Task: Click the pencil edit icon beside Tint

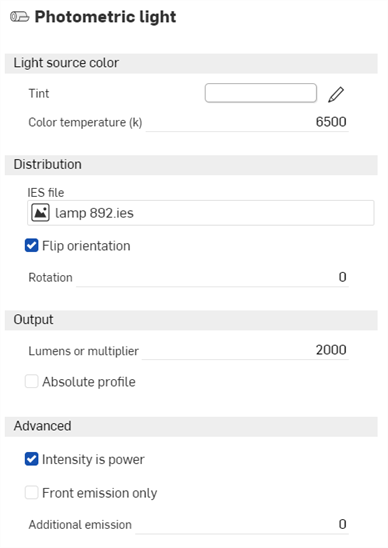Action: tap(336, 94)
